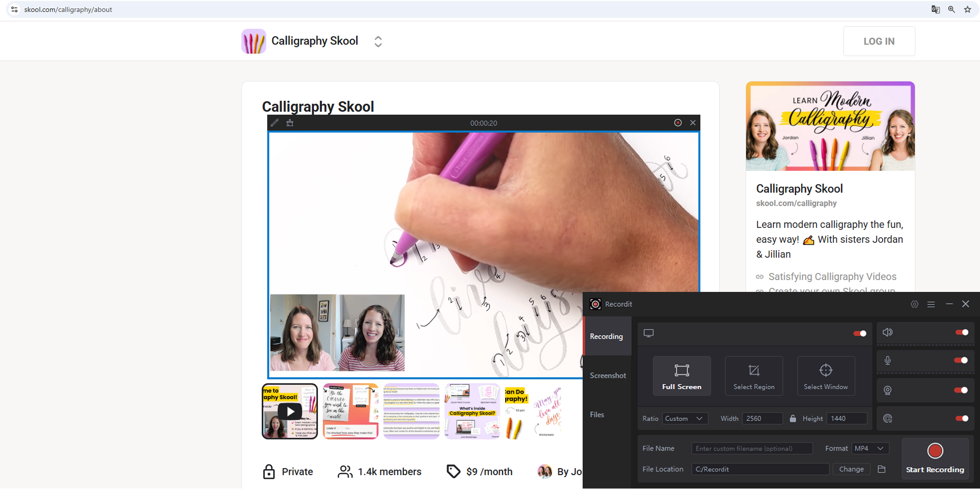This screenshot has width=980, height=489.
Task: Click the '$9 /month' price text
Action: click(x=489, y=472)
